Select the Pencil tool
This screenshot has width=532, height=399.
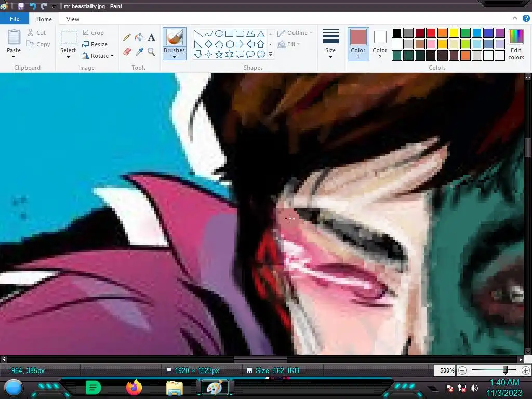127,37
